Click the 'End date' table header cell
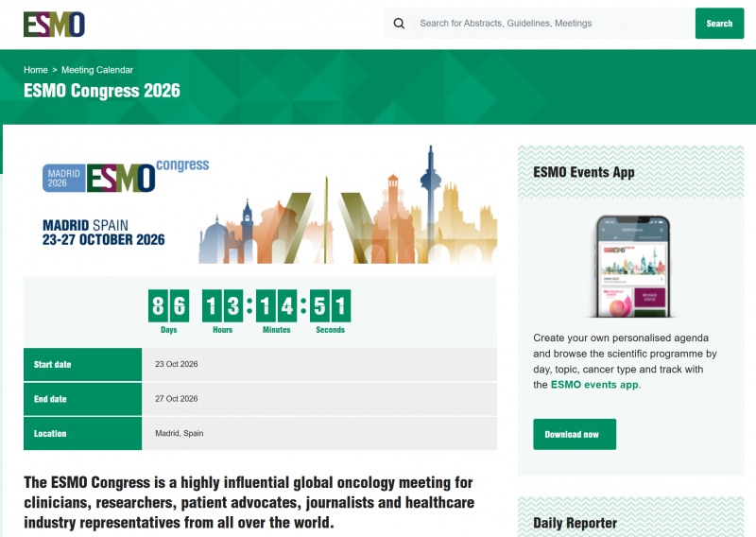Viewport: 756px width, 537px height. click(82, 399)
